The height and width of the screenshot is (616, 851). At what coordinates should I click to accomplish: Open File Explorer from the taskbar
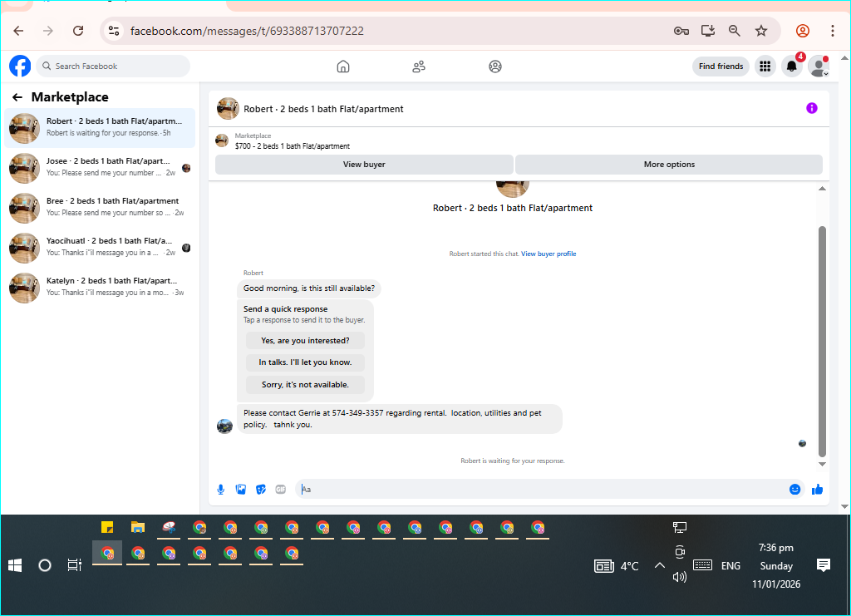click(x=138, y=528)
